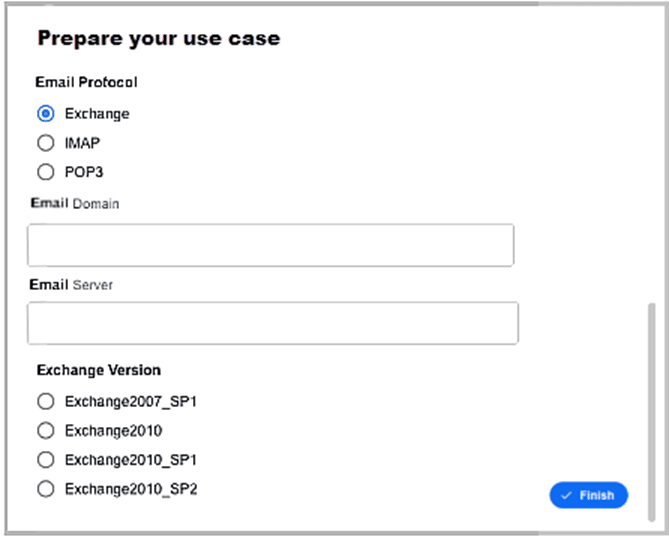Click the Email Domain field label
The width and height of the screenshot is (669, 540).
pos(75,203)
